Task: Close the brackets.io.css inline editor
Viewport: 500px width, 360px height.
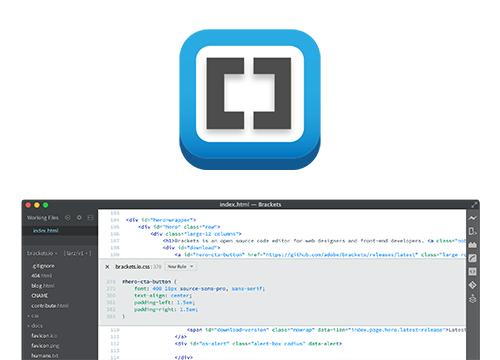Action: coord(107,267)
